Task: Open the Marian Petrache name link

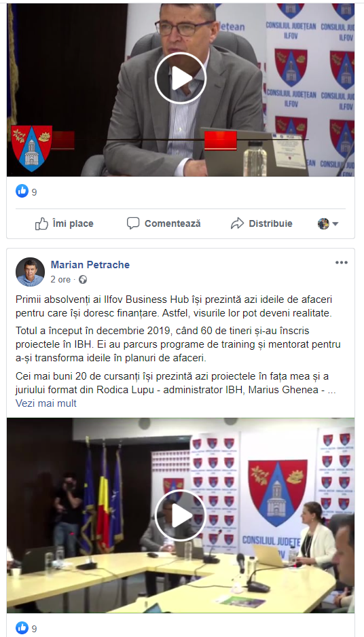Action: pyautogui.click(x=90, y=265)
